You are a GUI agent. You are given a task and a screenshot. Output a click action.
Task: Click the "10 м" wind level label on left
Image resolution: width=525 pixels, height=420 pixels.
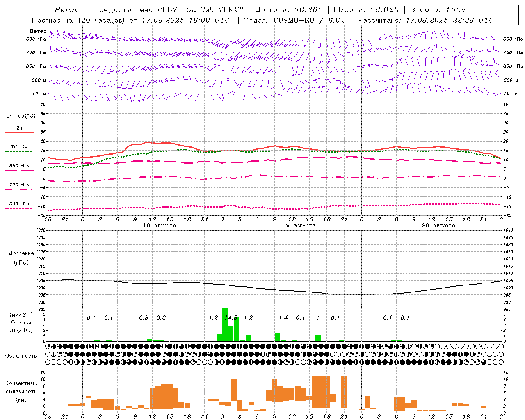(x=39, y=94)
